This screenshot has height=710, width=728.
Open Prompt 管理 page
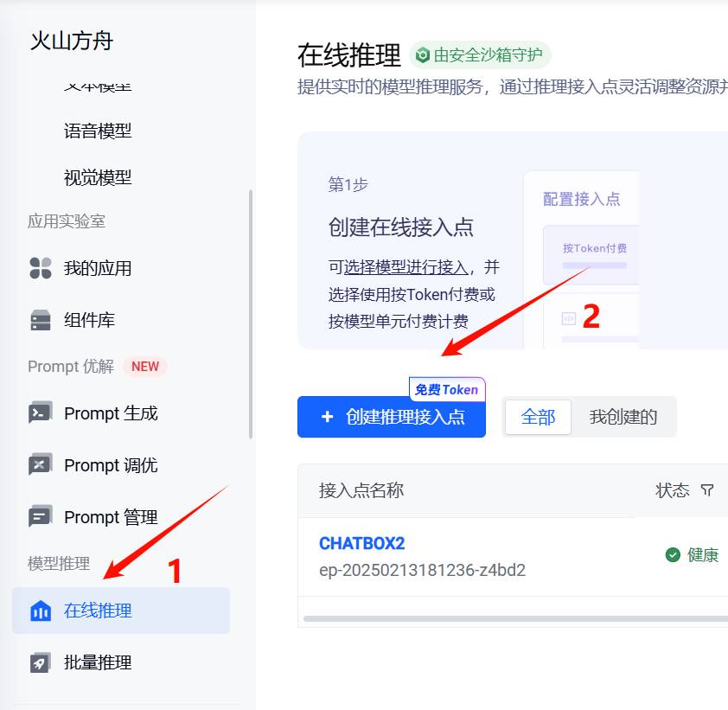point(111,517)
